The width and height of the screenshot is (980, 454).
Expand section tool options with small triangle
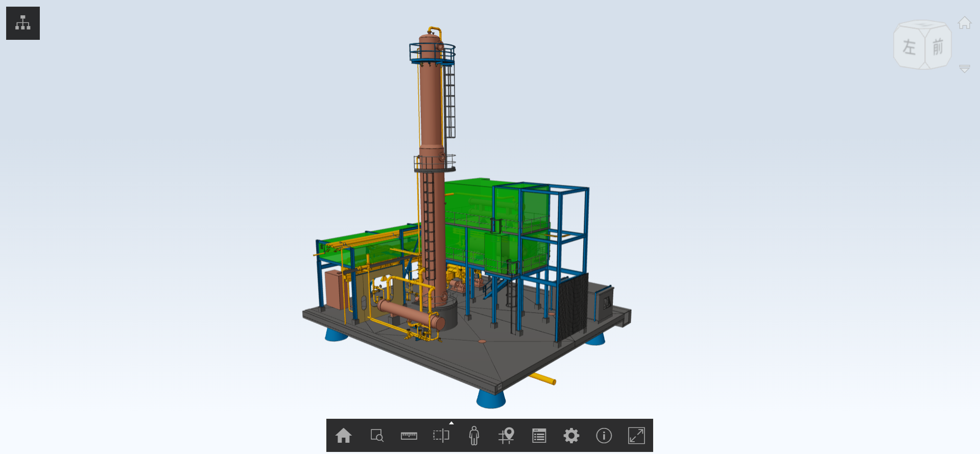pos(451,423)
